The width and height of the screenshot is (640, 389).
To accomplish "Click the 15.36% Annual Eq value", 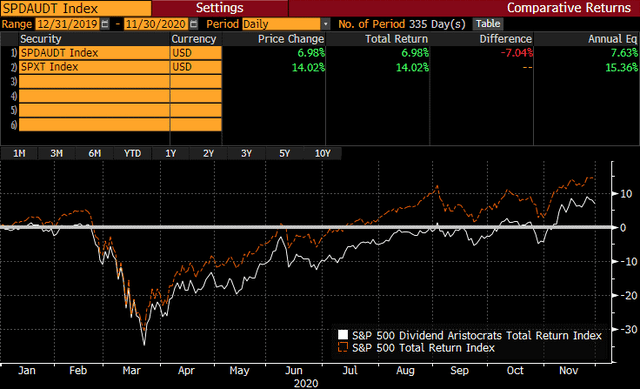I will [621, 67].
